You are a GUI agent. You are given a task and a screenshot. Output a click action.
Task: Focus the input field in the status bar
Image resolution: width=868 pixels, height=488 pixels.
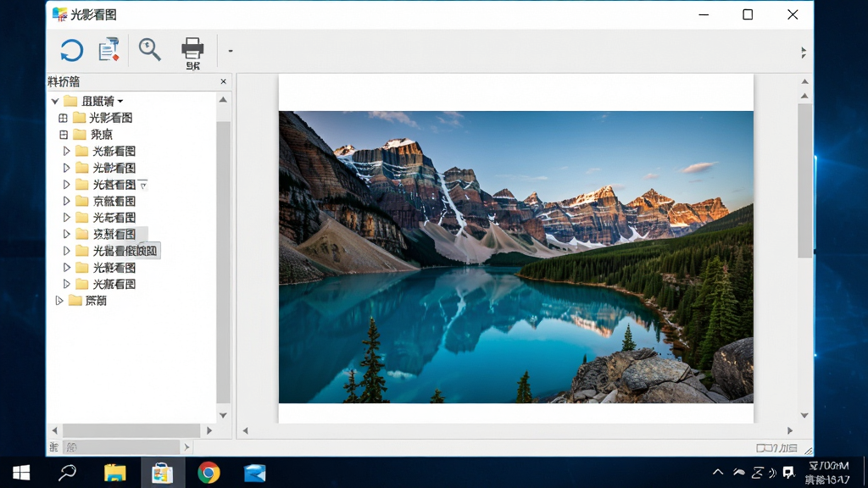click(x=122, y=447)
